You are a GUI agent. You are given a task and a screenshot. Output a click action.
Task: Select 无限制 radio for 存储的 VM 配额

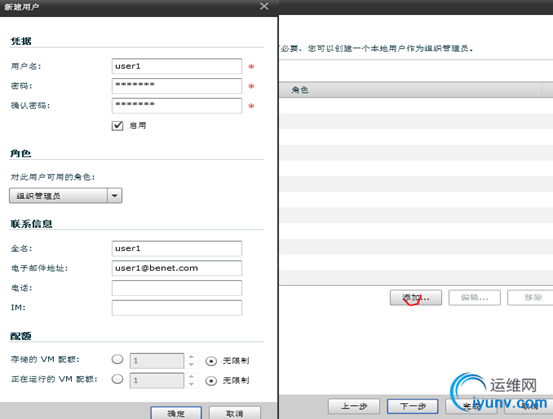(211, 361)
